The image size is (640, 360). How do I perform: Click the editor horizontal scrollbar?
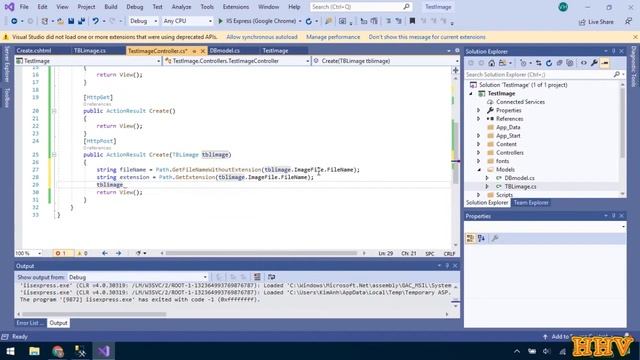click(x=261, y=253)
